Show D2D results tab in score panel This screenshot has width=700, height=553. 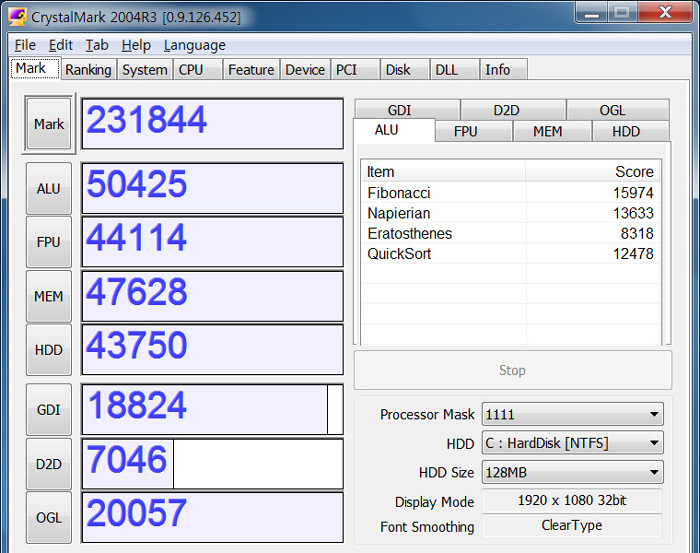coord(513,109)
